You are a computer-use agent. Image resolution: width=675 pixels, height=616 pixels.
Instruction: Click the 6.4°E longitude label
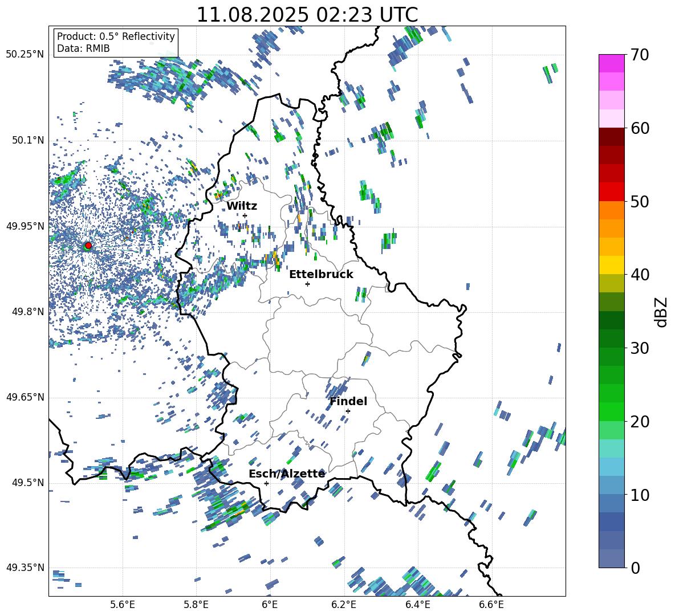coord(417,605)
